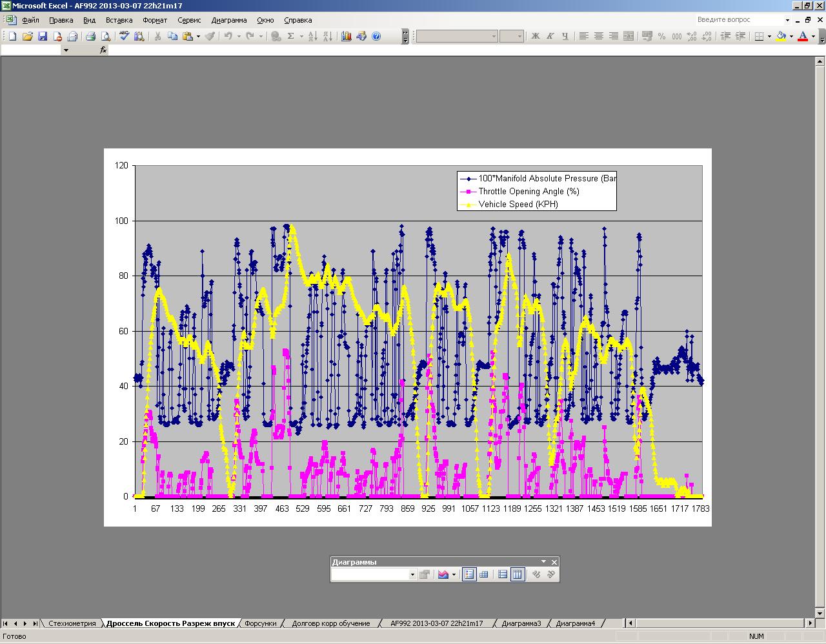This screenshot has height=644, width=826.
Task: Click the Fill Color yellow paint bucket
Action: (781, 36)
